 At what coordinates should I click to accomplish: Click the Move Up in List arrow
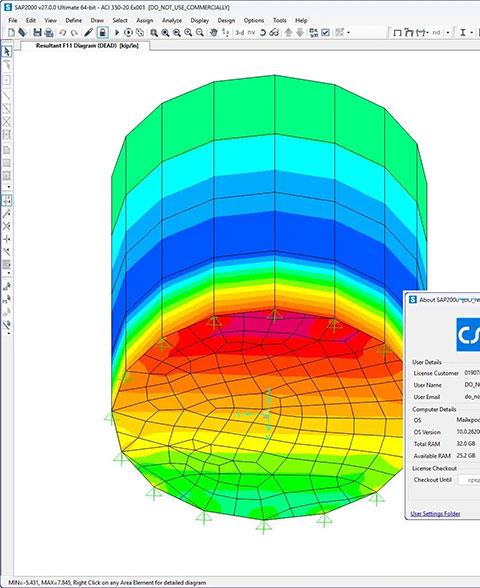click(x=288, y=33)
